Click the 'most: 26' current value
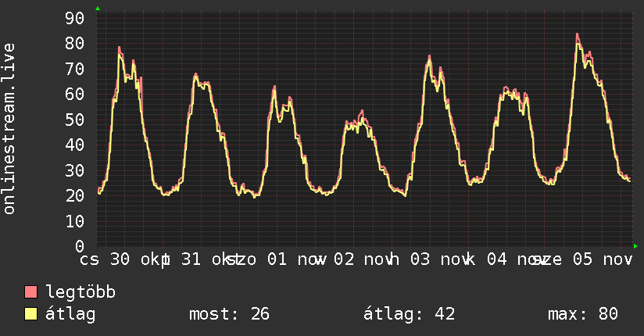The height and width of the screenshot is (336, 644). pyautogui.click(x=229, y=314)
